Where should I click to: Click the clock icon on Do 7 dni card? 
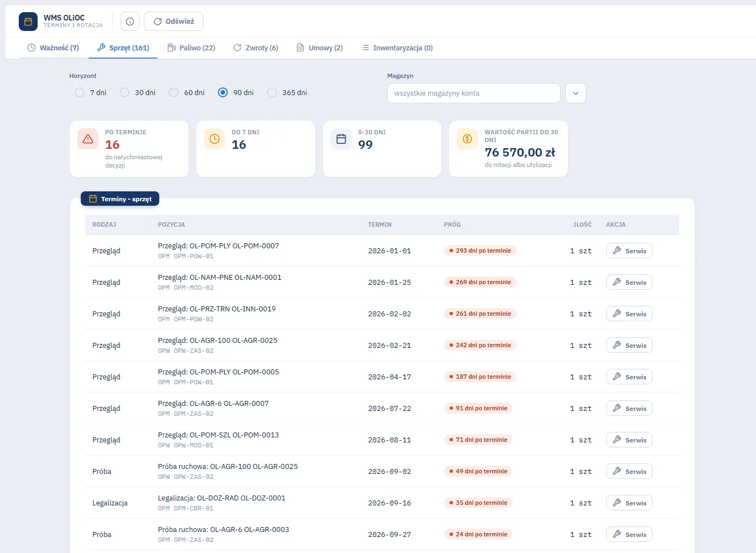215,139
